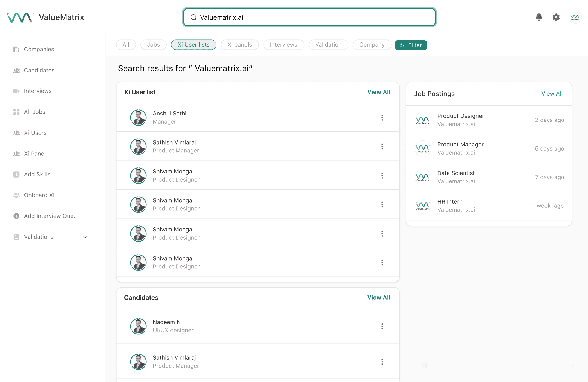View All in Job Postings

point(552,94)
